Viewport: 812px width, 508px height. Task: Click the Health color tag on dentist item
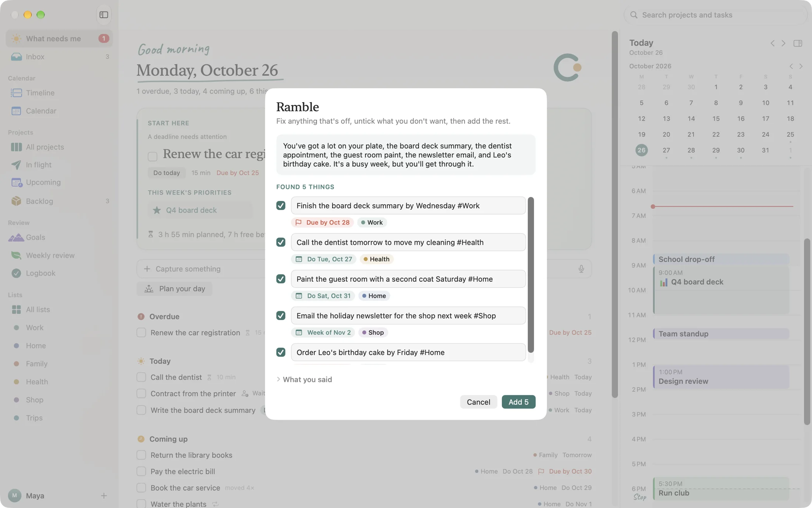coord(376,259)
